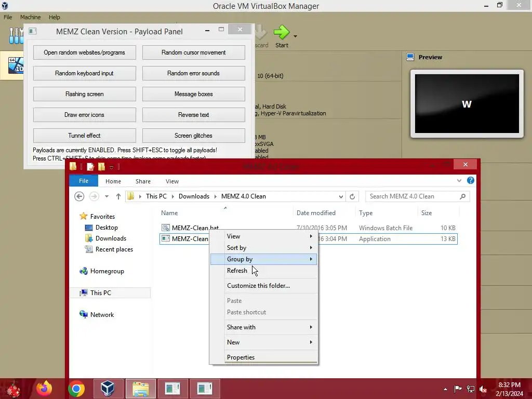Expand the address bar history dropdown
The width and height of the screenshot is (532, 399).
pyautogui.click(x=341, y=196)
